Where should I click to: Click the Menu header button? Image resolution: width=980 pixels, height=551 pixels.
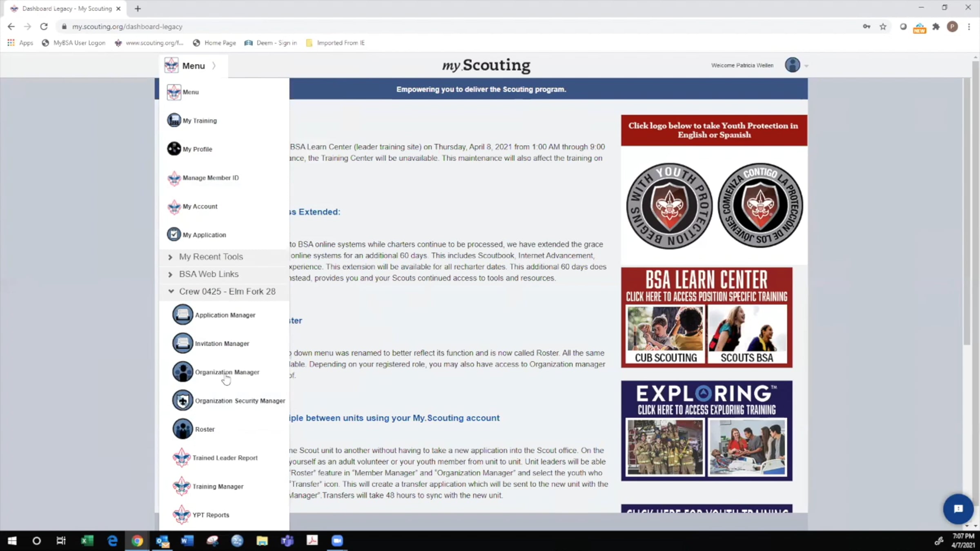click(x=193, y=66)
